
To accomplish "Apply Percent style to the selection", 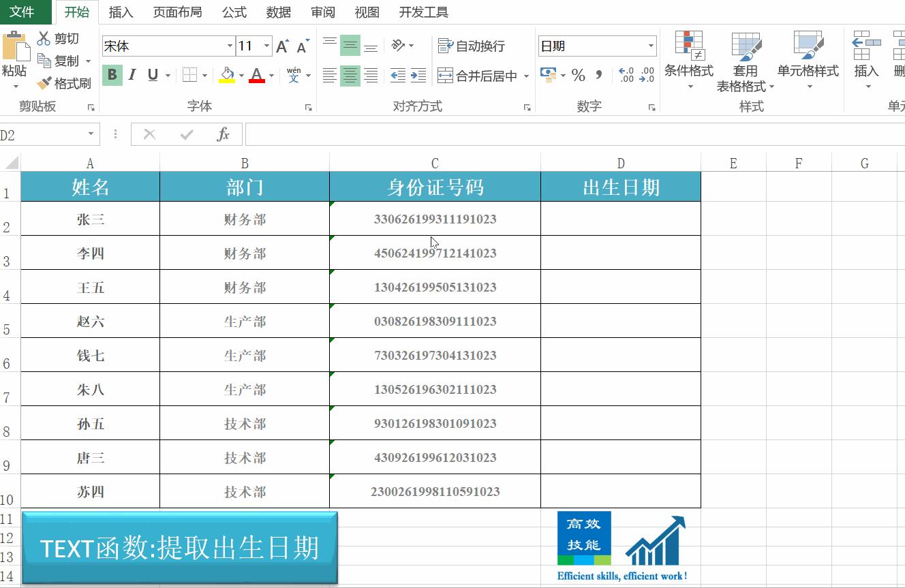I will pyautogui.click(x=578, y=75).
